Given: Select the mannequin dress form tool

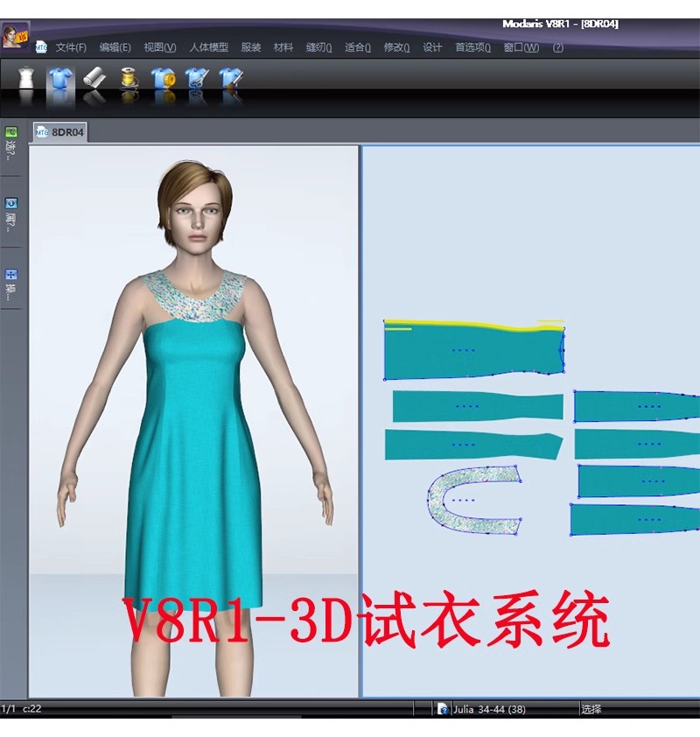Looking at the screenshot, I should point(26,78).
